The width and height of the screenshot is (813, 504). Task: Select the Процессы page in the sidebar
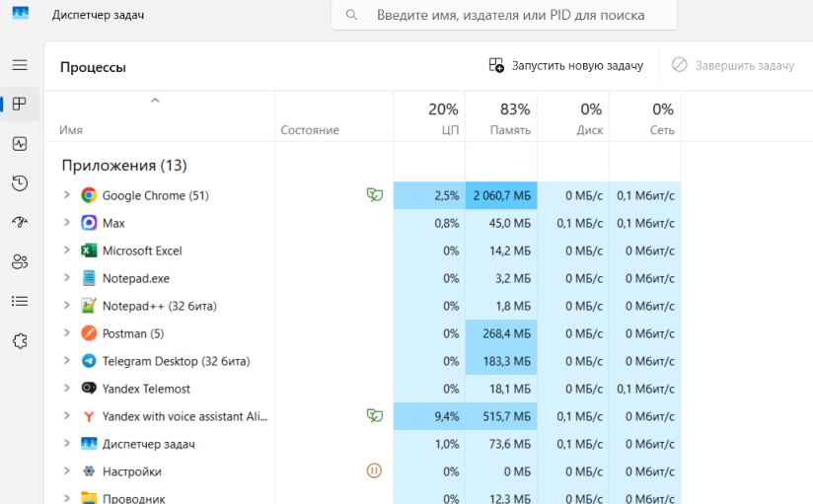pyautogui.click(x=20, y=105)
